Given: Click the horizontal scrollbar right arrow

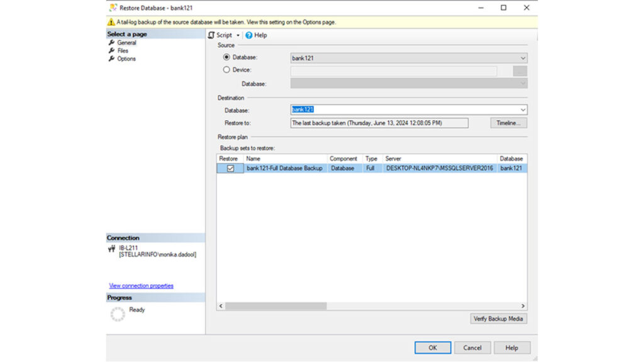Looking at the screenshot, I should [x=523, y=306].
